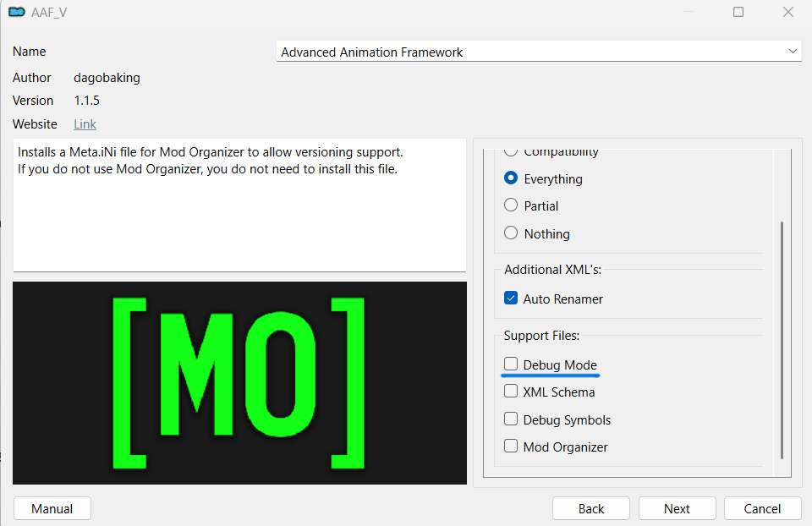Open the Name dropdown arrow
The image size is (812, 526).
pos(793,52)
